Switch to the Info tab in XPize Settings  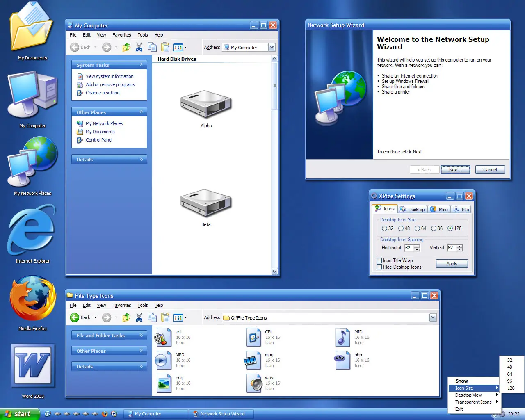coord(461,209)
